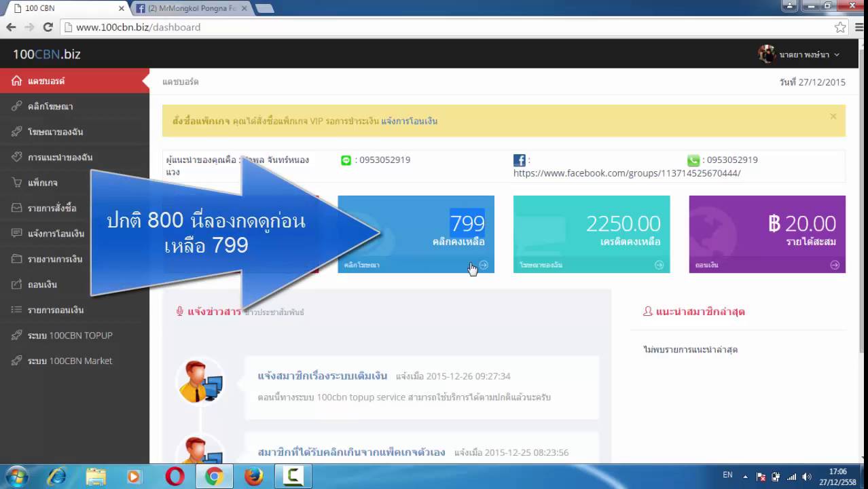Click the folder icon beside รายงานการเงิน
Image resolution: width=868 pixels, height=489 pixels.
pos(16,259)
